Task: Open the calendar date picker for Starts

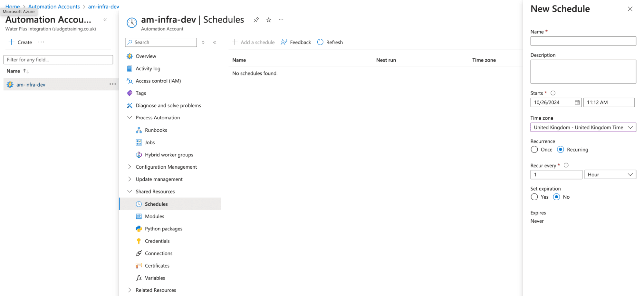Action: (577, 103)
